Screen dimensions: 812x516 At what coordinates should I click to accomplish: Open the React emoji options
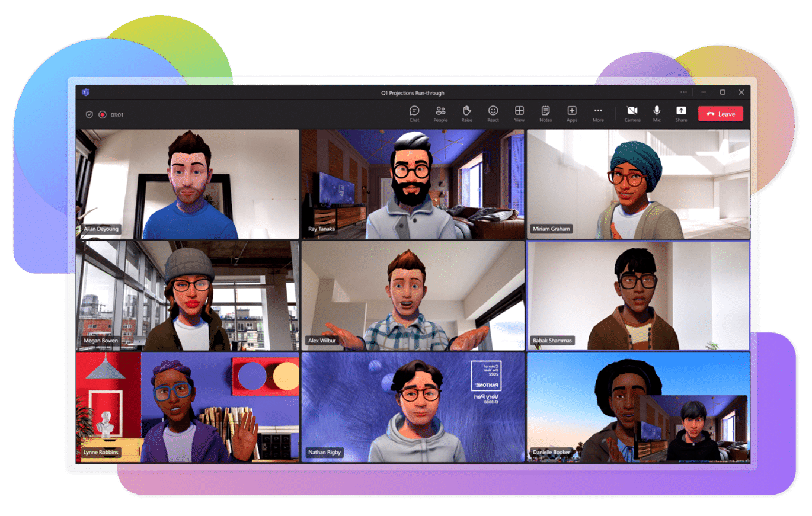pyautogui.click(x=493, y=112)
